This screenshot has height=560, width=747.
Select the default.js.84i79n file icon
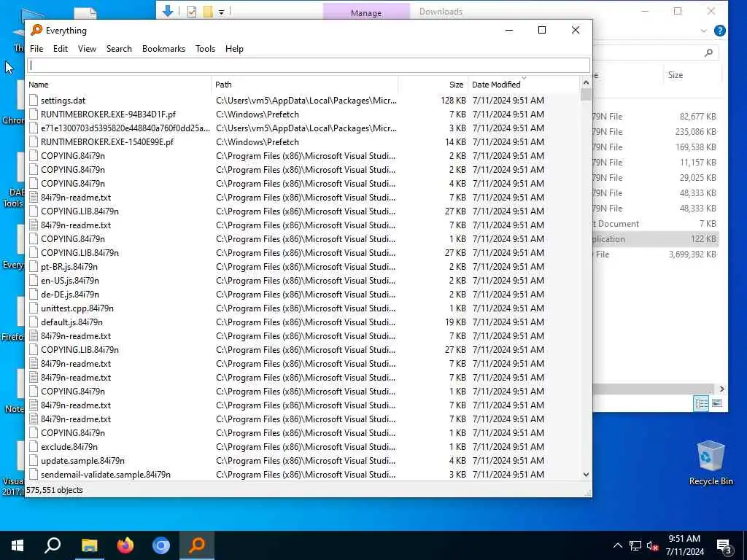pos(34,322)
